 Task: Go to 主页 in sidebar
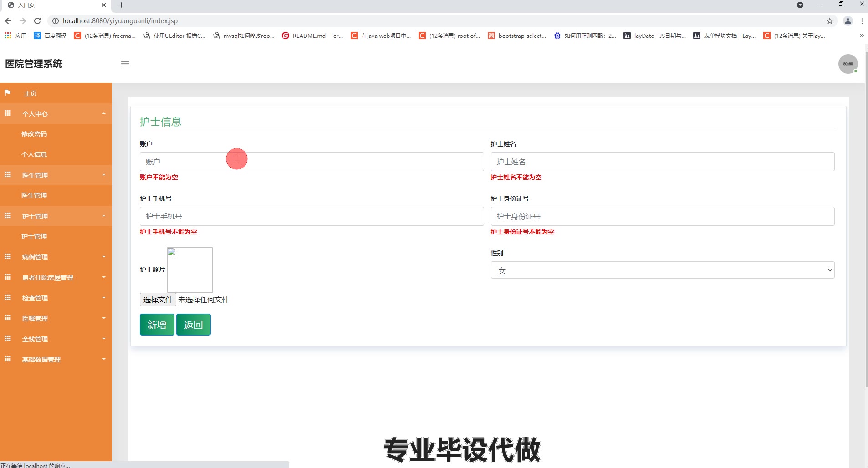point(31,93)
